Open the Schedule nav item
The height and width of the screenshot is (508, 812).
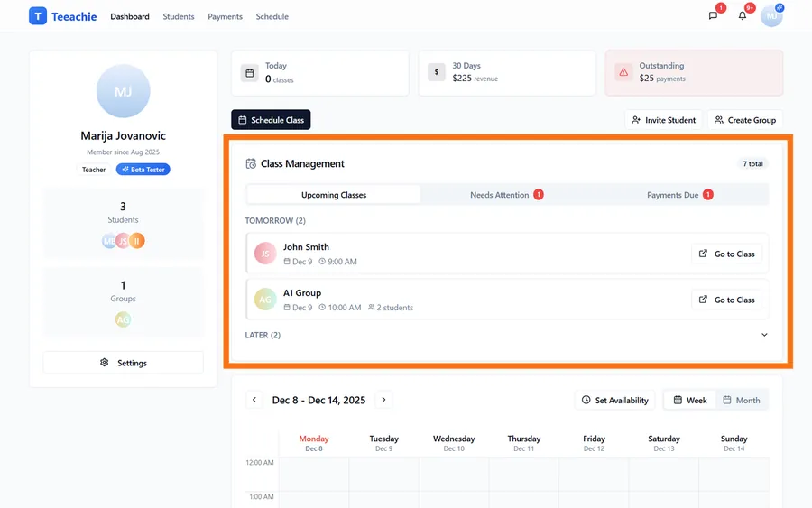272,16
